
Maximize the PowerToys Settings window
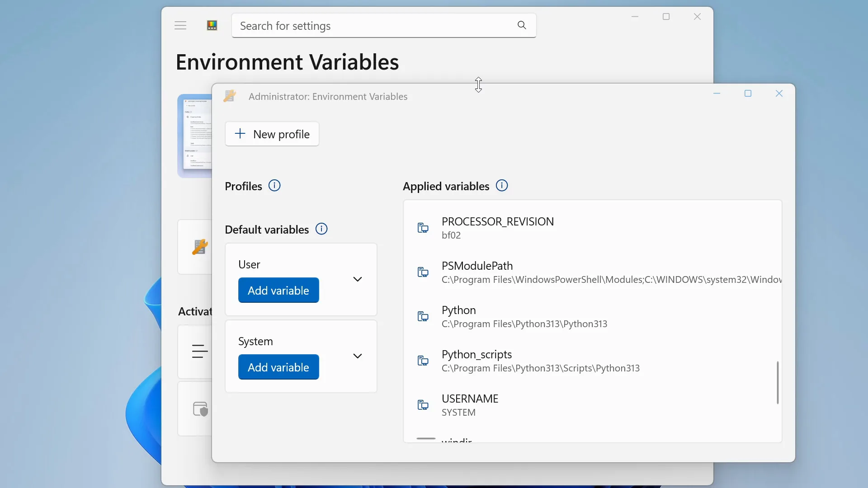point(666,17)
